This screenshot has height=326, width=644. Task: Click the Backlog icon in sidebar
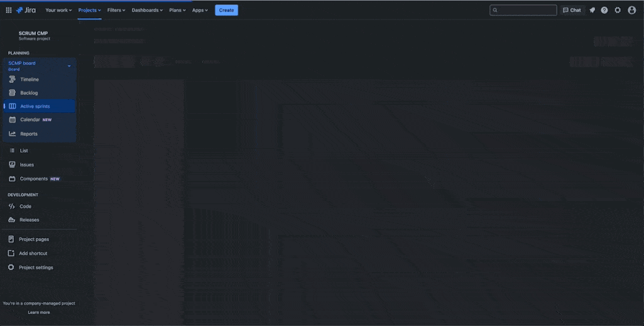[x=13, y=93]
